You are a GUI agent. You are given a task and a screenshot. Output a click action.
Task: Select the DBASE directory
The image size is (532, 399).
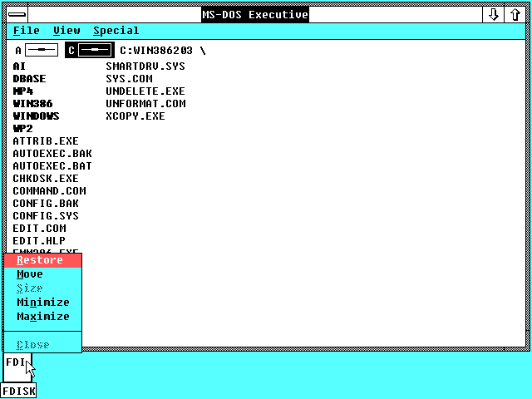tap(29, 79)
